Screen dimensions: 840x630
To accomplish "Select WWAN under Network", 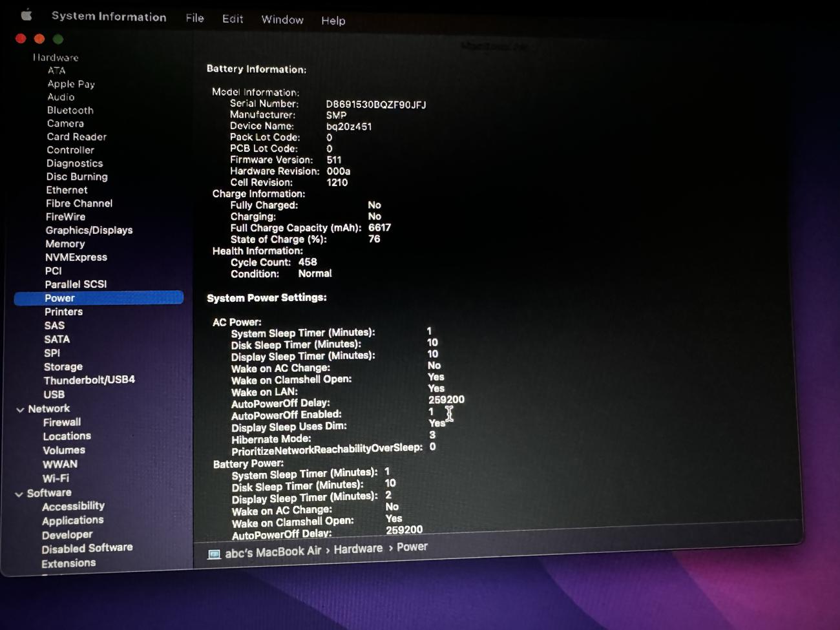I will pos(60,465).
